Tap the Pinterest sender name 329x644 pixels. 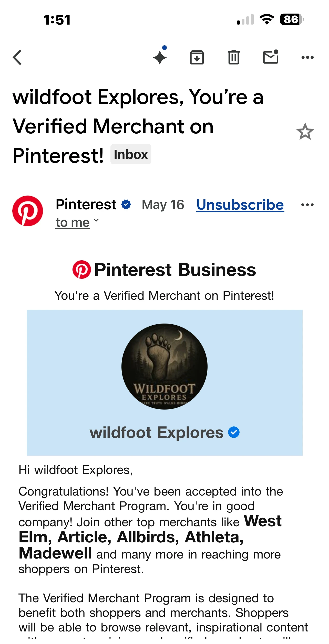pos(86,205)
